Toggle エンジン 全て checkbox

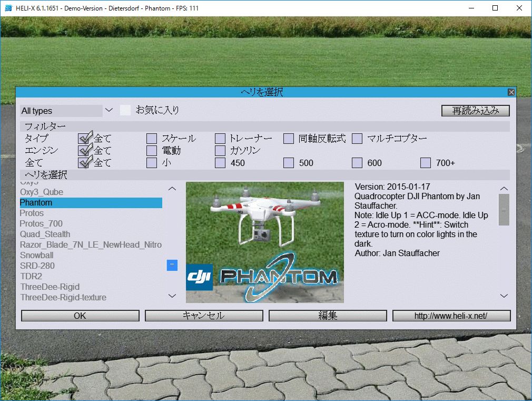(x=84, y=150)
